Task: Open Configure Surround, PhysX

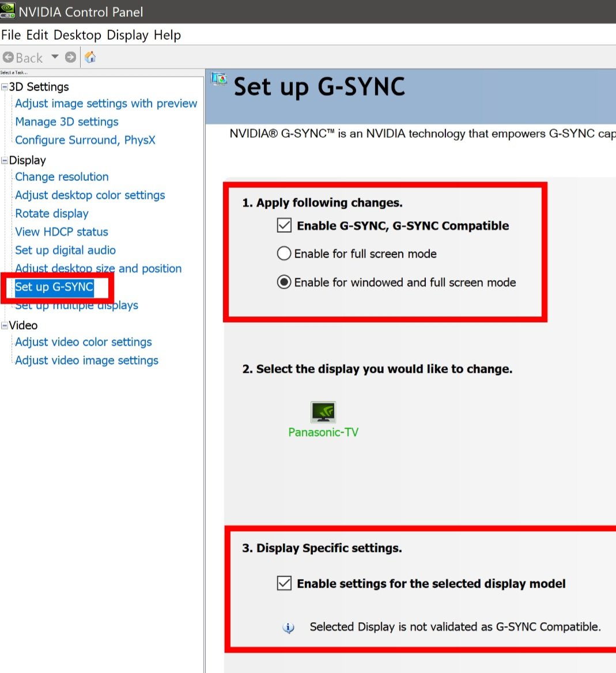Action: tap(85, 141)
